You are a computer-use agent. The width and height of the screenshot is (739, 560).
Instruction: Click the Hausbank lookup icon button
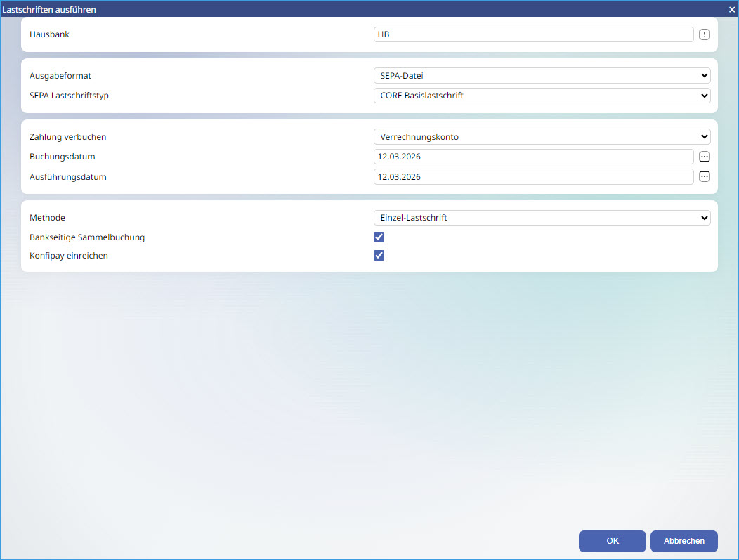(705, 34)
